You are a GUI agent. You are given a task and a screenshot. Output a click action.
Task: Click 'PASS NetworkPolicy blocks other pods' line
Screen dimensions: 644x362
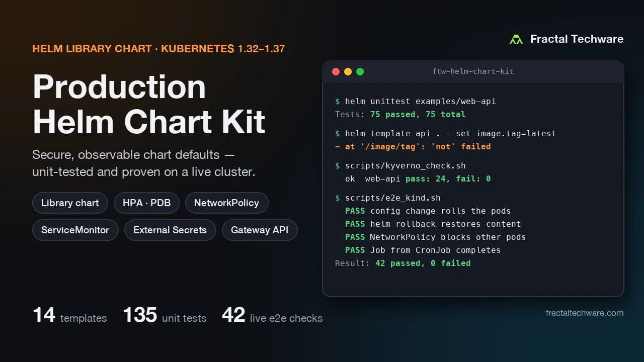pyautogui.click(x=435, y=237)
